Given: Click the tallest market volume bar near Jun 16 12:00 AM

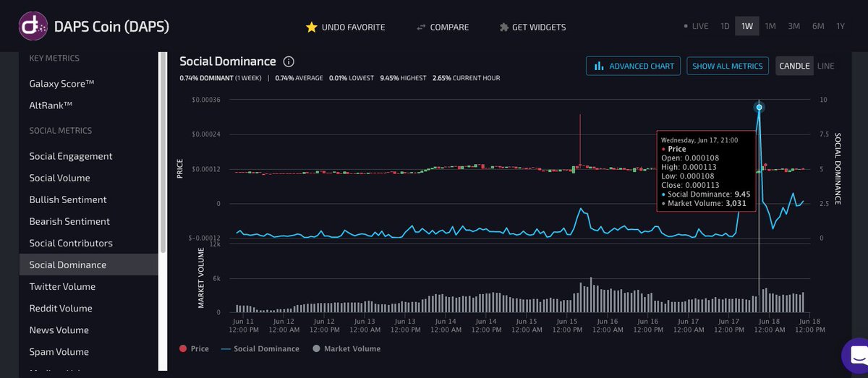Looking at the screenshot, I should 591,295.
